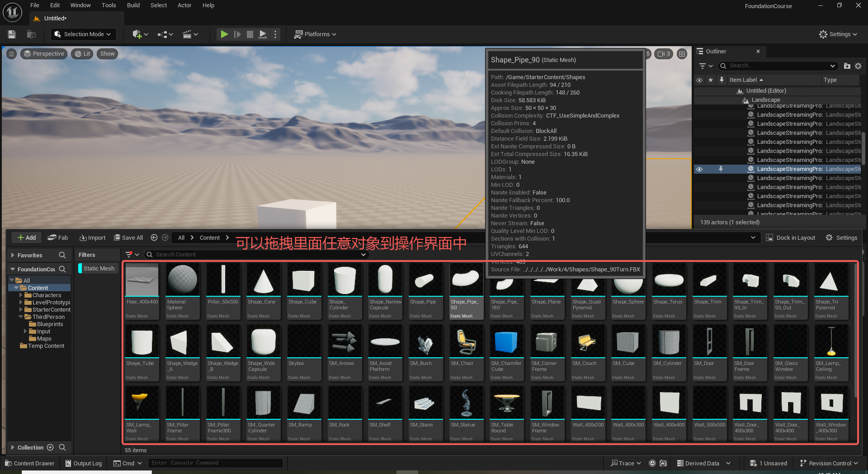
Task: Create new folder in Outliner
Action: tap(847, 66)
